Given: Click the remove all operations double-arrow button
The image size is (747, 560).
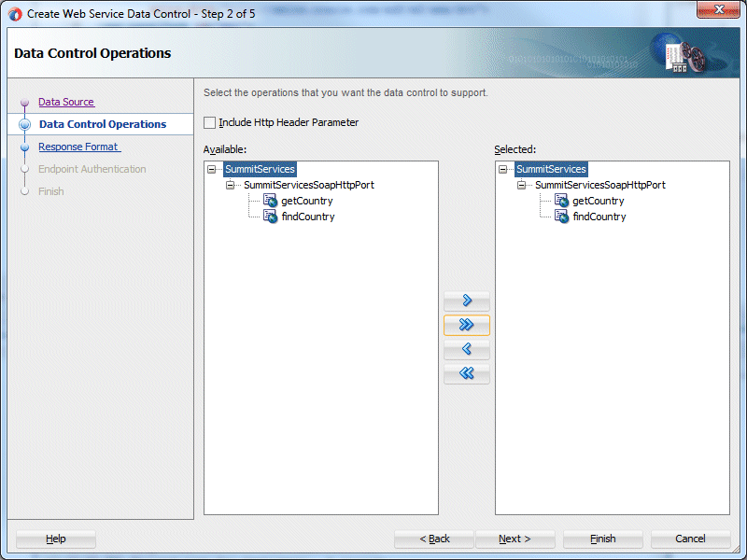Looking at the screenshot, I should coord(466,373).
